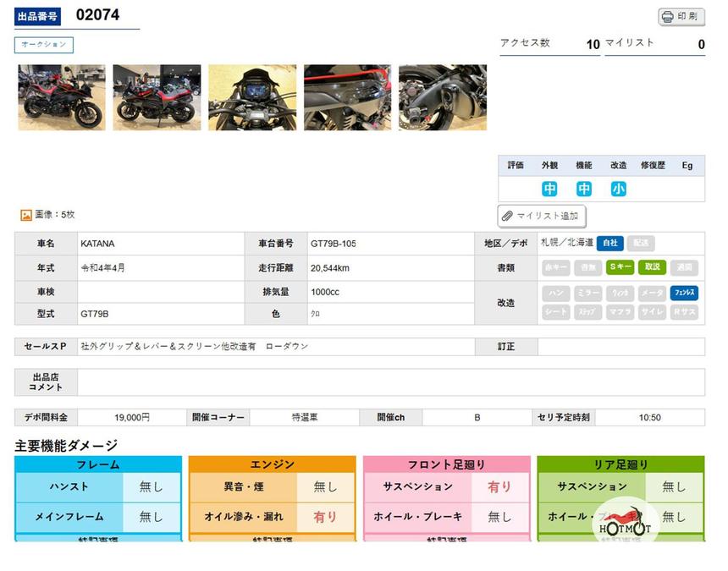The width and height of the screenshot is (728, 571).
Task: Click the オークション tag
Action: click(x=44, y=45)
